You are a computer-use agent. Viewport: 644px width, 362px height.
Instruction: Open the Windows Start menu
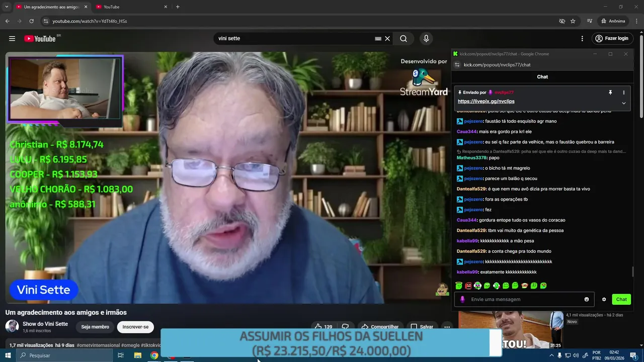click(x=8, y=355)
